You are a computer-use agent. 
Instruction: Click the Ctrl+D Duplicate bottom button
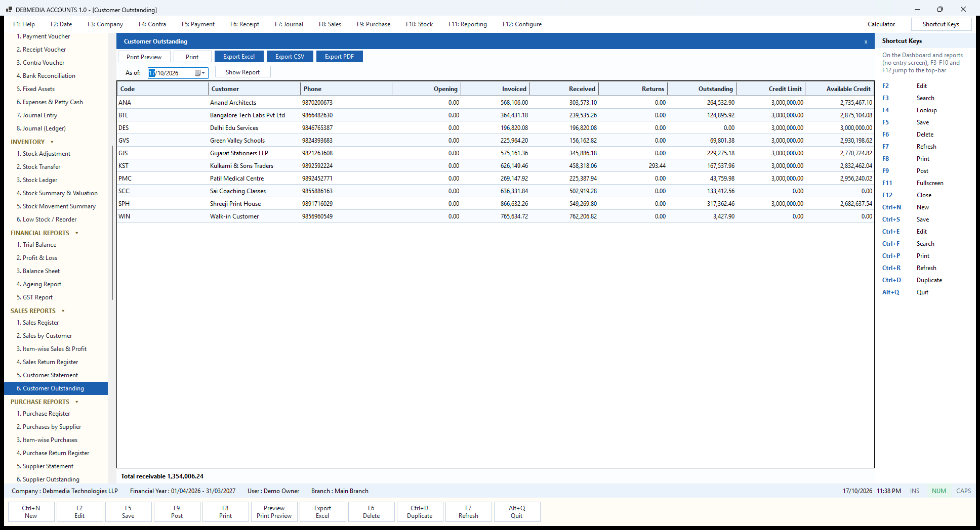tap(420, 512)
